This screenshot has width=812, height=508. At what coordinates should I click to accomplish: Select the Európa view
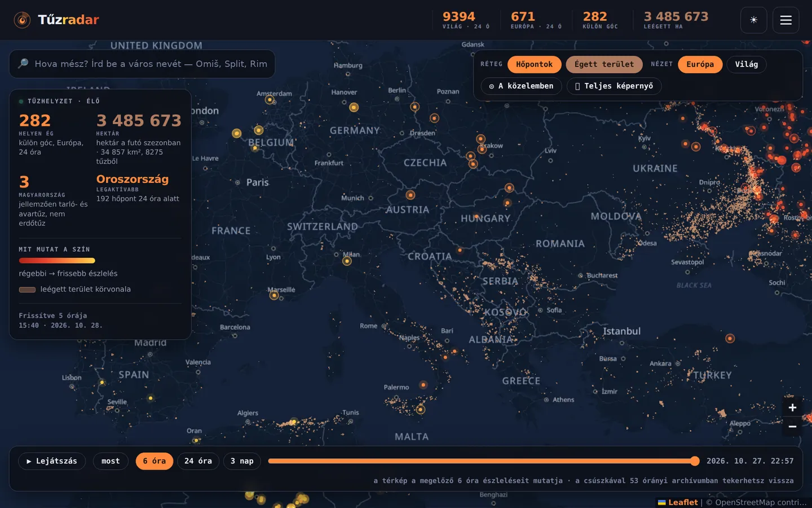700,64
